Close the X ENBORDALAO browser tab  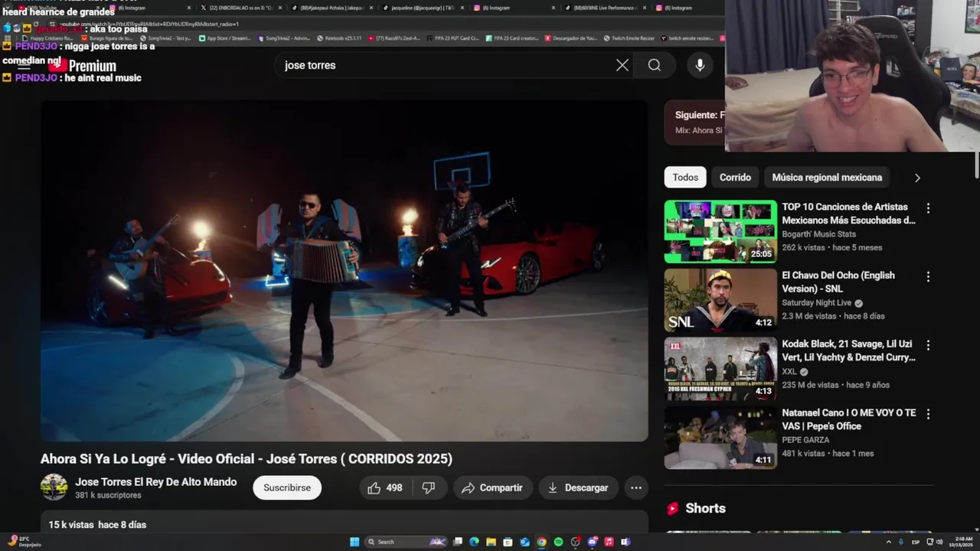(279, 8)
